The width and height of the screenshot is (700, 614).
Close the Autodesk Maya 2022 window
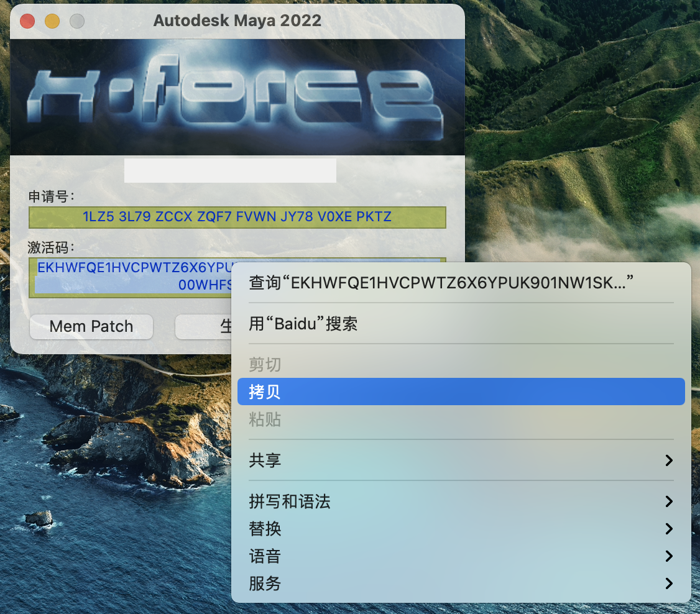tap(28, 21)
